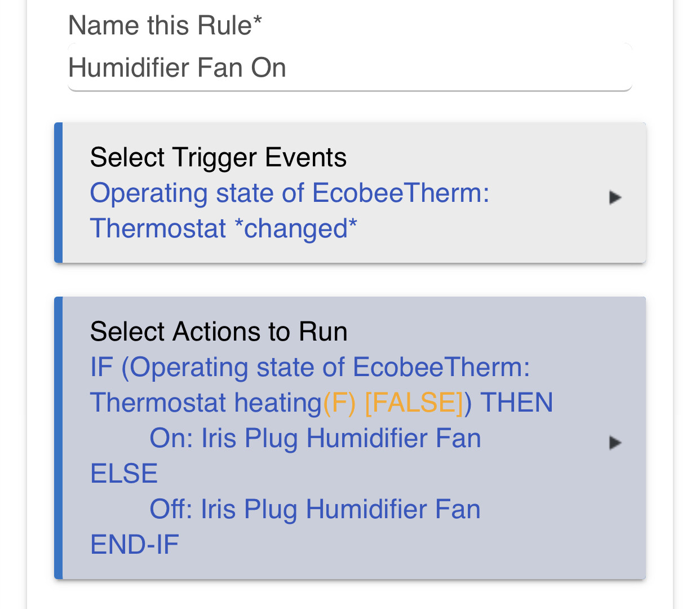Click the Select Actions to Run heading
Viewport: 700px width, 609px height.
pyautogui.click(x=219, y=332)
